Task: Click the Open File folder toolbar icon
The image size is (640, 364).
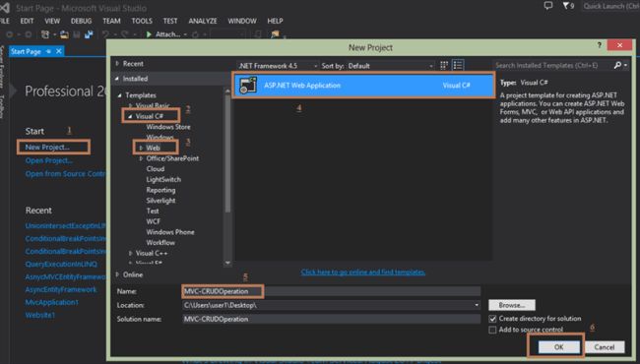Action: pyautogui.click(x=64, y=34)
